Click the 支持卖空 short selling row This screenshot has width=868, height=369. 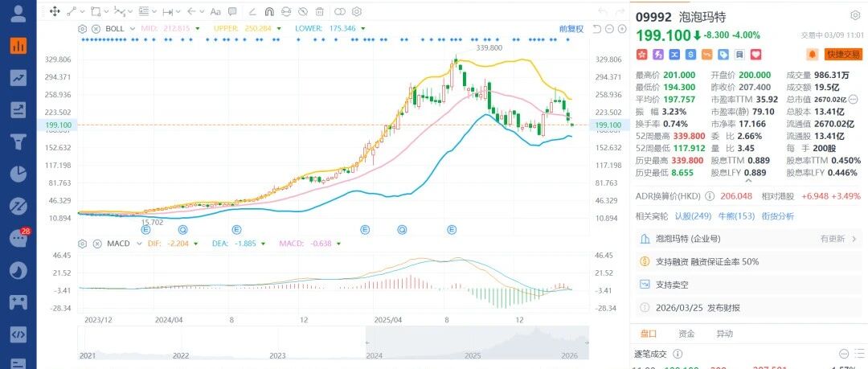(748, 285)
